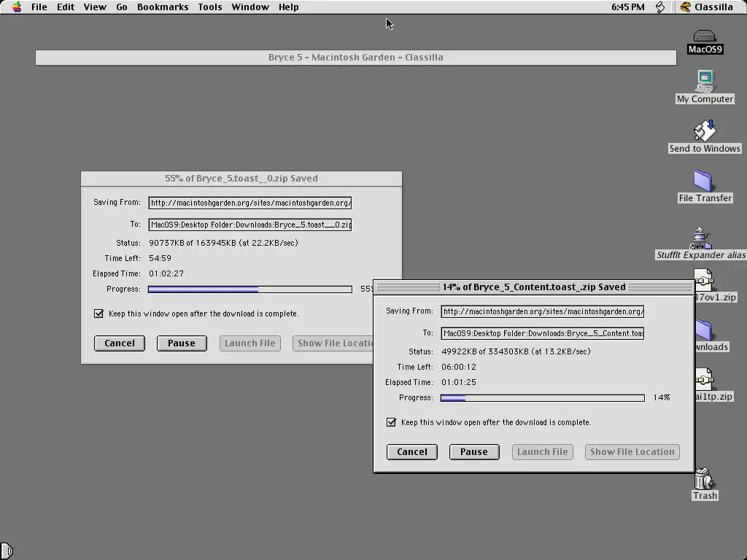
Task: Select the MacOS9 hard disk icon
Action: (705, 36)
